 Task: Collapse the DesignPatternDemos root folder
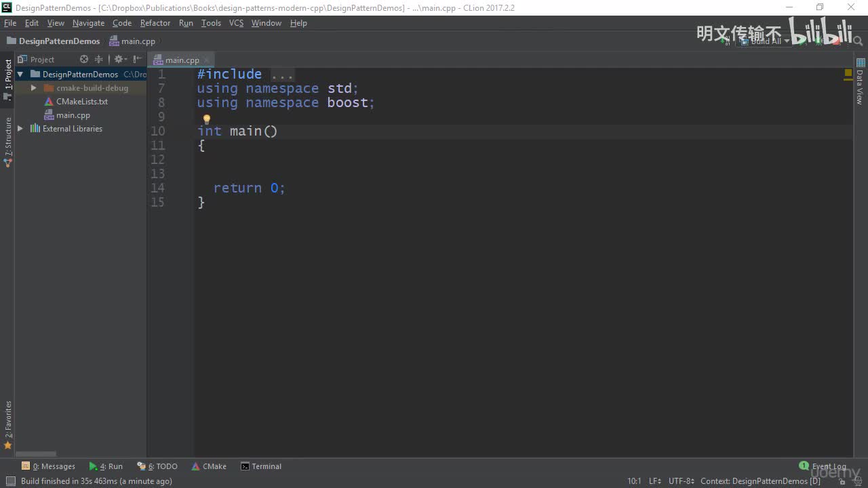click(x=20, y=75)
